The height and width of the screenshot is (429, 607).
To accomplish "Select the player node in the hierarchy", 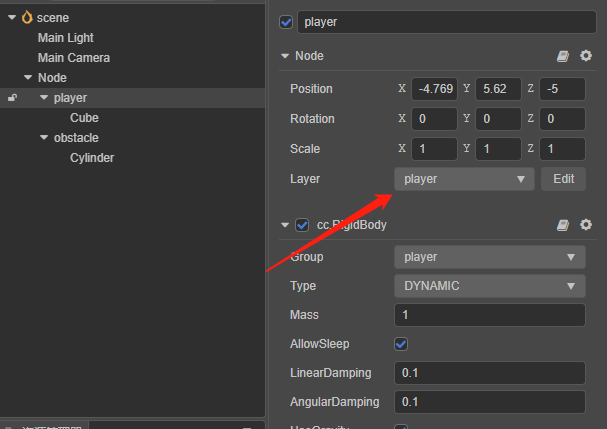I will click(x=70, y=98).
